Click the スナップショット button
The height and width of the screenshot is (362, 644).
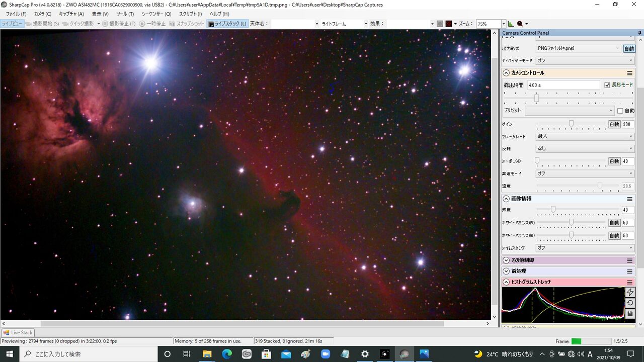tap(187, 24)
